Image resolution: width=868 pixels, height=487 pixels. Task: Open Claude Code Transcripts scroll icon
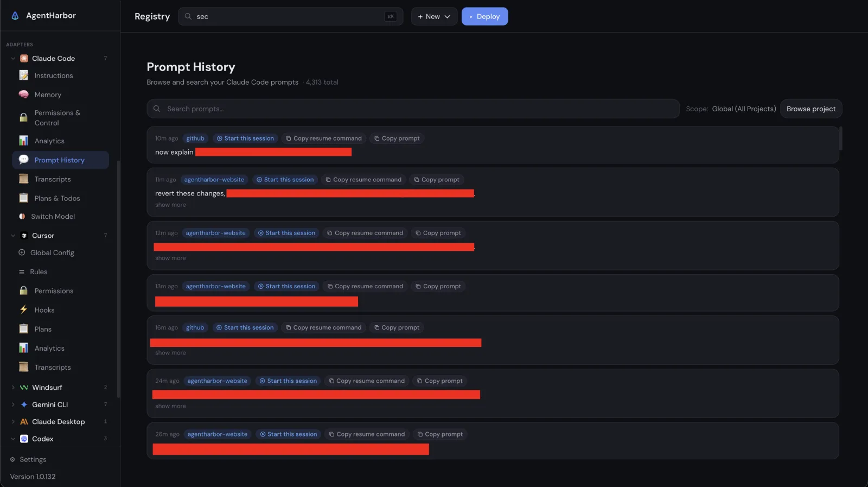(x=23, y=179)
